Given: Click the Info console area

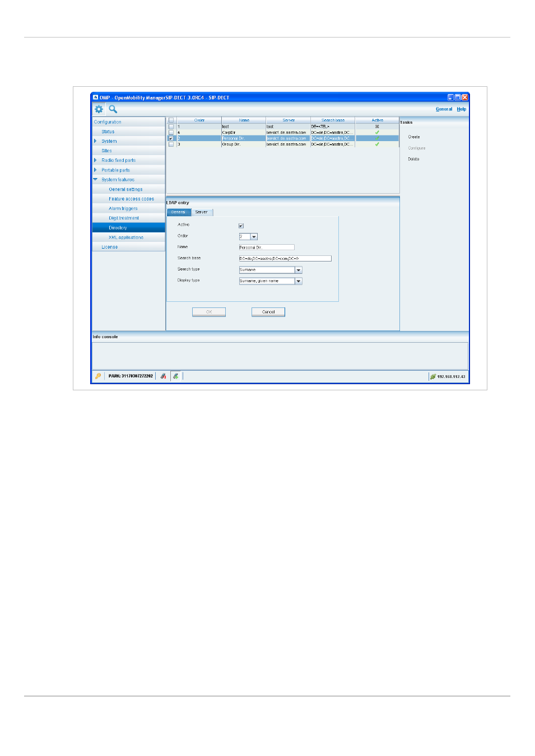Looking at the screenshot, I should (x=280, y=355).
